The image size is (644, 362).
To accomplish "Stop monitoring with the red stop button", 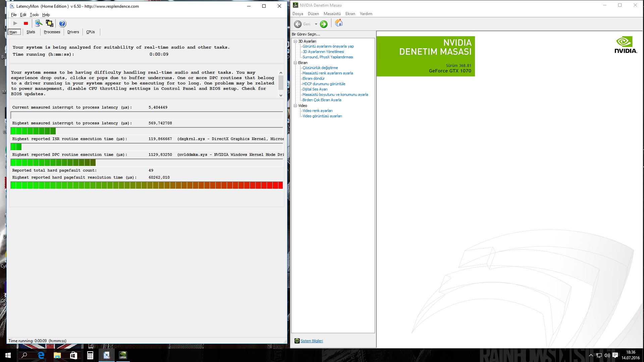I will (26, 23).
